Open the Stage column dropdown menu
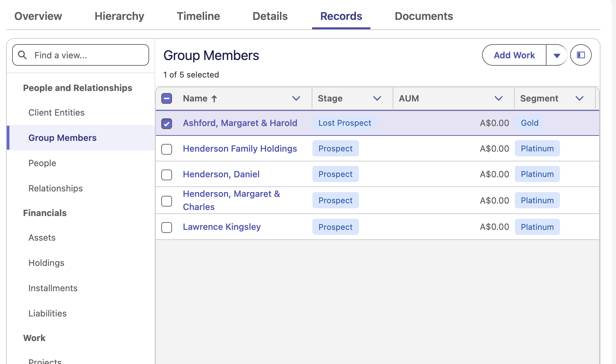The height and width of the screenshot is (364, 616). coord(377,98)
